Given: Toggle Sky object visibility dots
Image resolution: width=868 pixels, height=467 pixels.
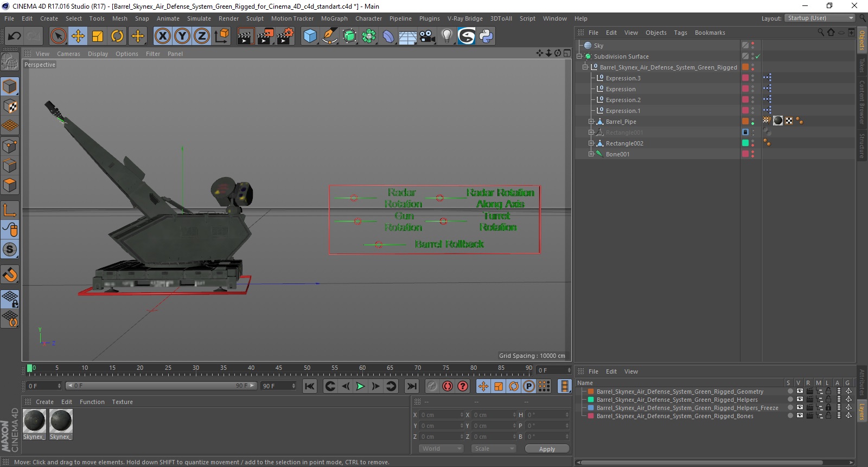Looking at the screenshot, I should [x=753, y=46].
